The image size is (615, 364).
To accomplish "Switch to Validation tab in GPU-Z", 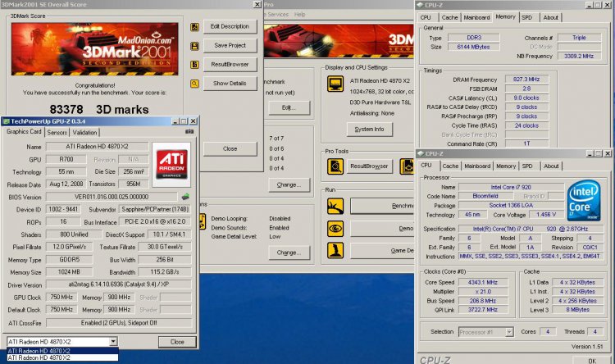I will click(84, 133).
